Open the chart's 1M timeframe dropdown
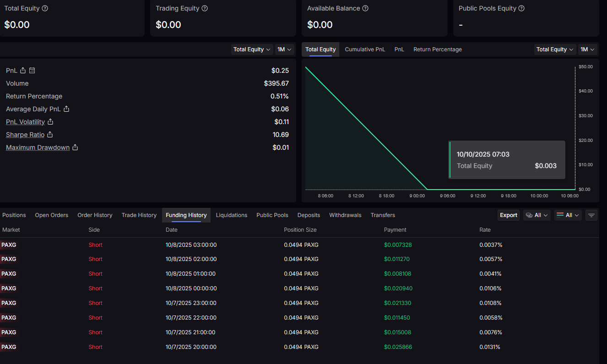Screen dimensions: 607x364 click(587, 49)
